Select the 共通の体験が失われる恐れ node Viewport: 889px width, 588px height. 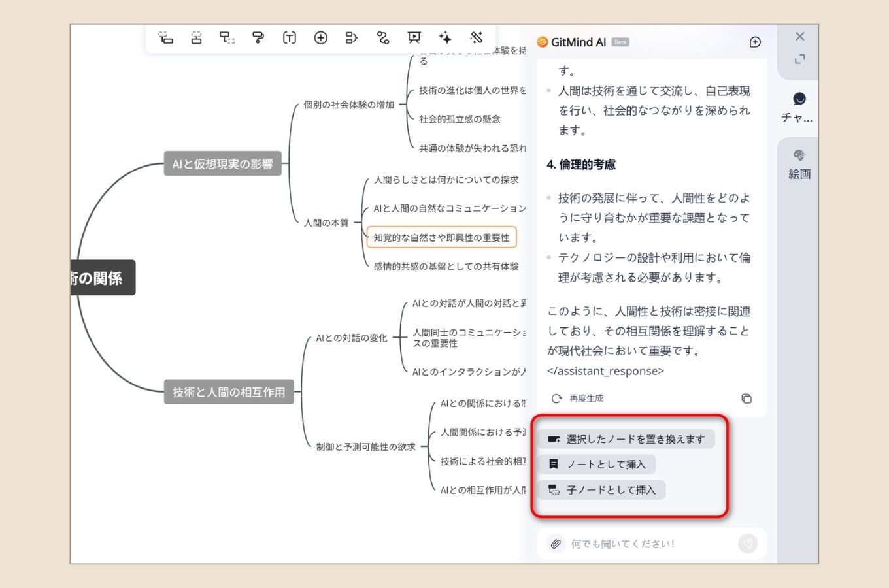[472, 148]
